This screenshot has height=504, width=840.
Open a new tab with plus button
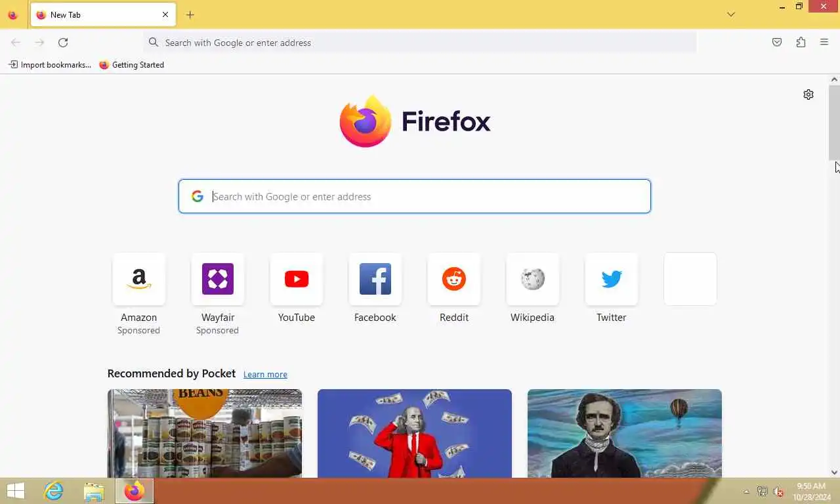point(190,14)
